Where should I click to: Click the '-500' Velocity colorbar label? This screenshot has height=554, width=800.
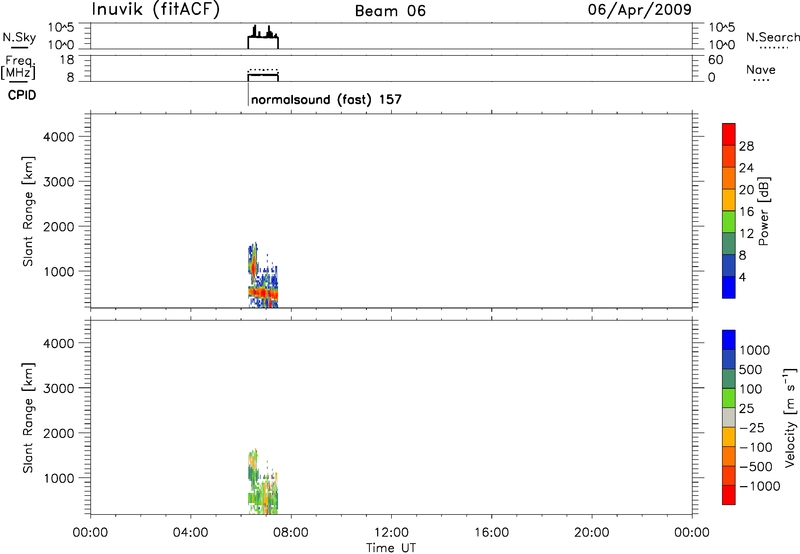click(756, 467)
